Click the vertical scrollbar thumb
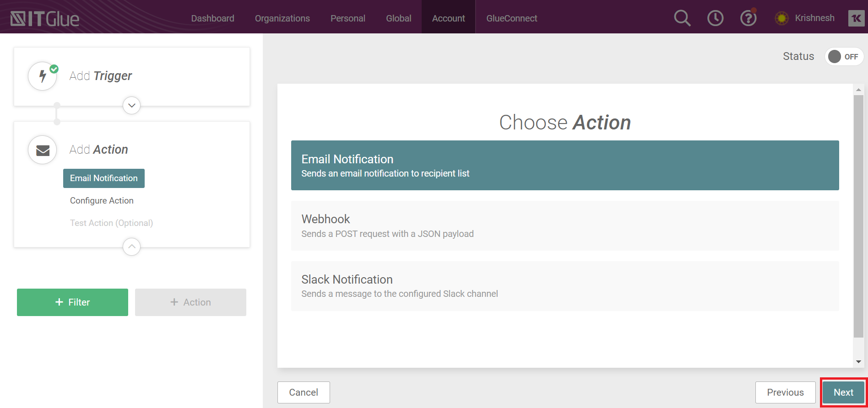This screenshot has height=408, width=868. pos(858,216)
